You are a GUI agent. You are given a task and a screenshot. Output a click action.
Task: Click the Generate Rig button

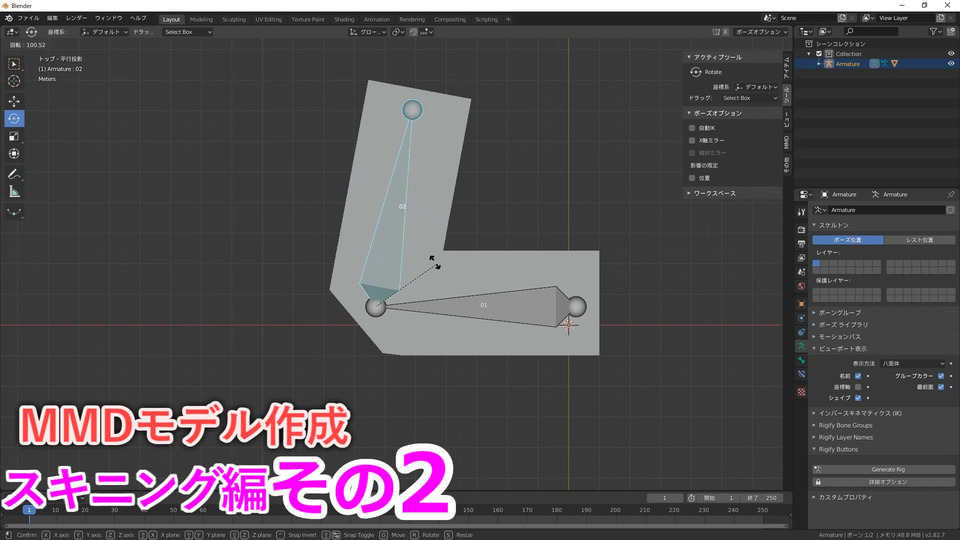pyautogui.click(x=883, y=470)
